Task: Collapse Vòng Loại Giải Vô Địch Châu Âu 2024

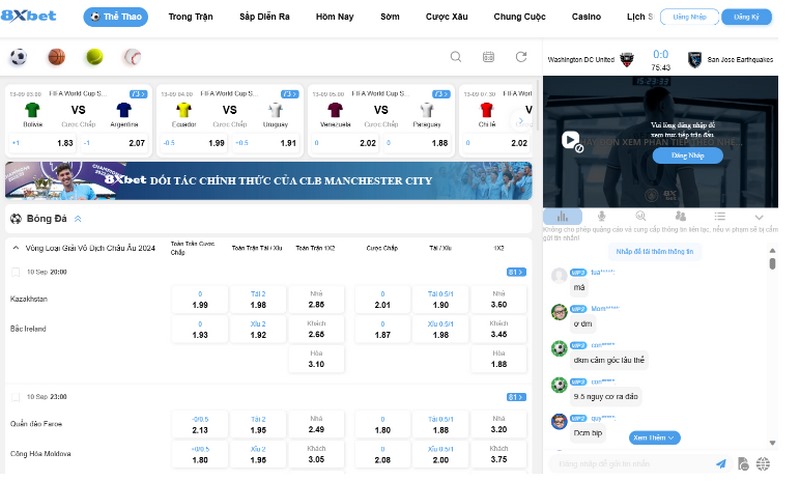Action: (15, 247)
